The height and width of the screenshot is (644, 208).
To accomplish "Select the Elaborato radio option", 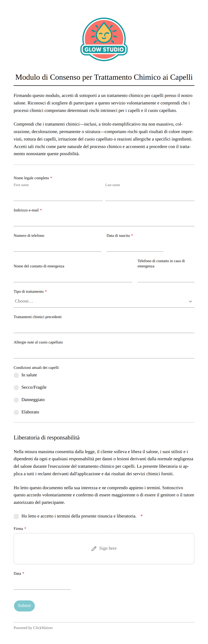I will point(16,412).
